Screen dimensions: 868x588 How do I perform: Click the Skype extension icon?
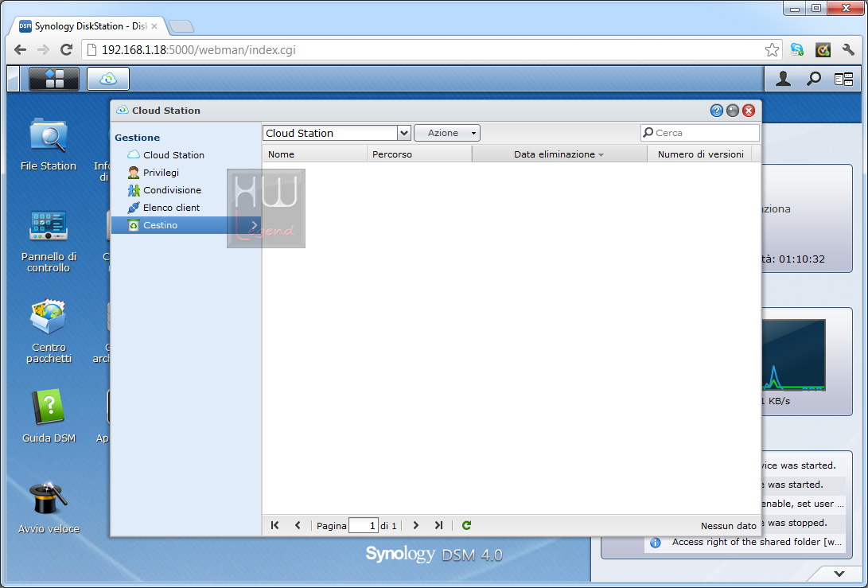(797, 50)
